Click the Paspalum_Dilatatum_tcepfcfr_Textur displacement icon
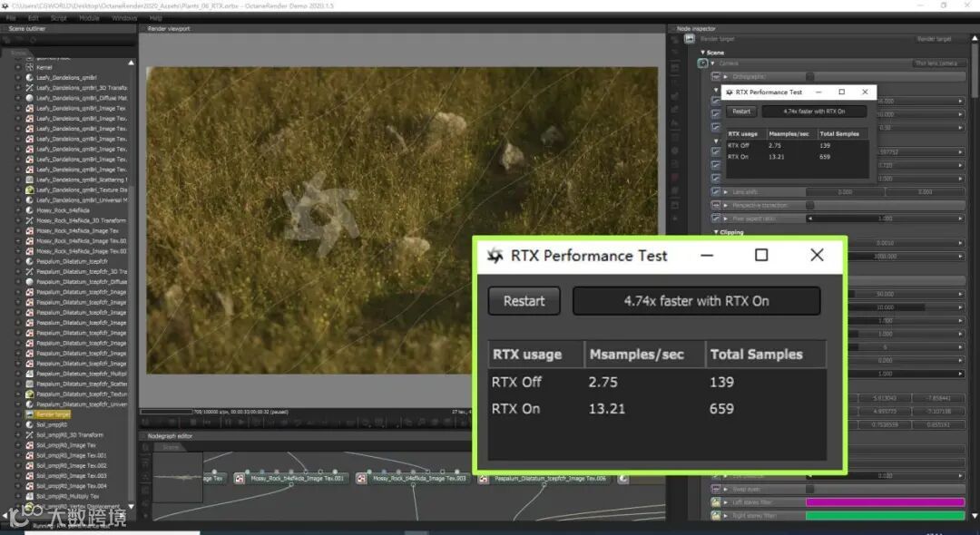 click(29, 394)
